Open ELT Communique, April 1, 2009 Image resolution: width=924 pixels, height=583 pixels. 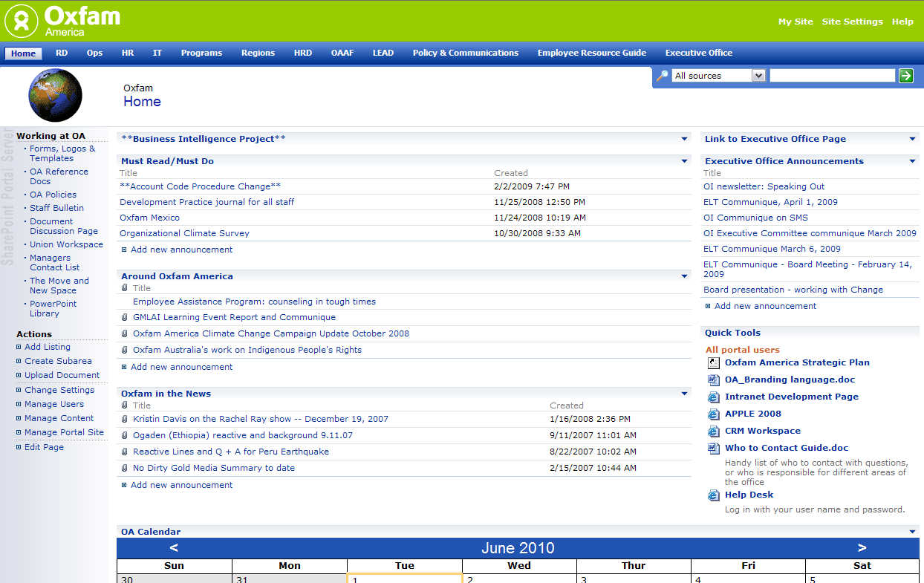(770, 202)
